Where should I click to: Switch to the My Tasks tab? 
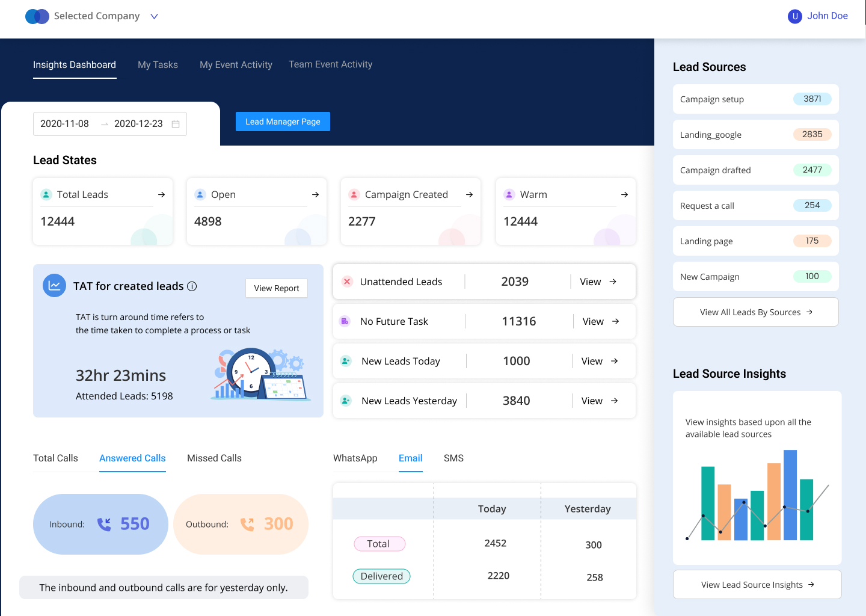[x=158, y=65]
